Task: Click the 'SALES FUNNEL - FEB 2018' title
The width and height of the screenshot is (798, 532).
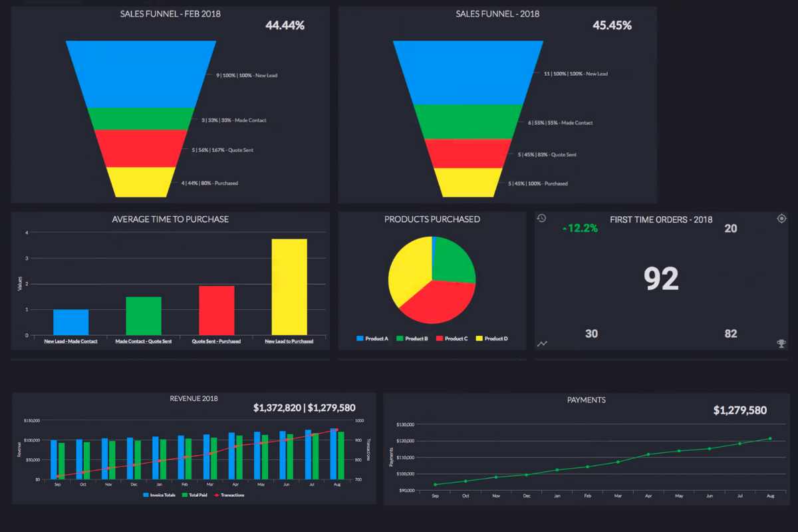Action: pyautogui.click(x=170, y=14)
